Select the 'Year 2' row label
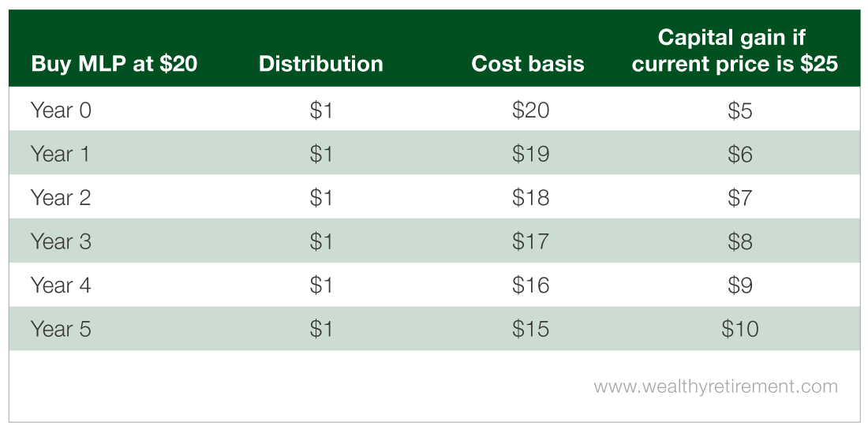 (61, 197)
